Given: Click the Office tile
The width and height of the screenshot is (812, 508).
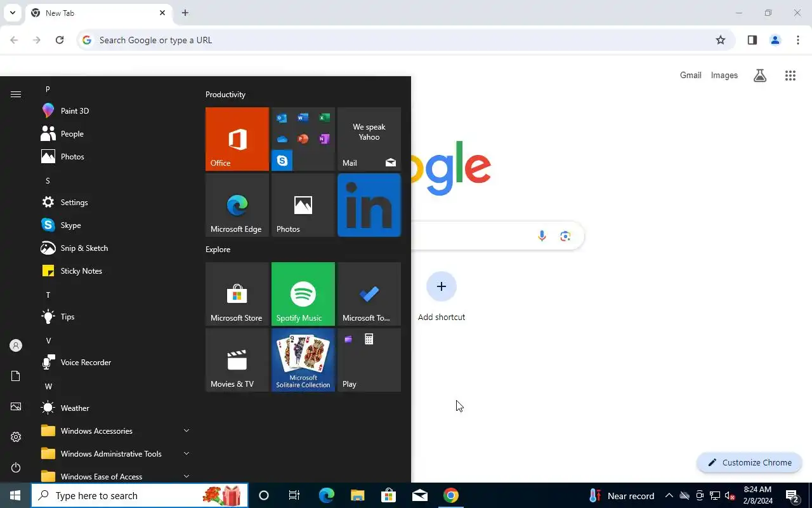Looking at the screenshot, I should click(x=237, y=139).
